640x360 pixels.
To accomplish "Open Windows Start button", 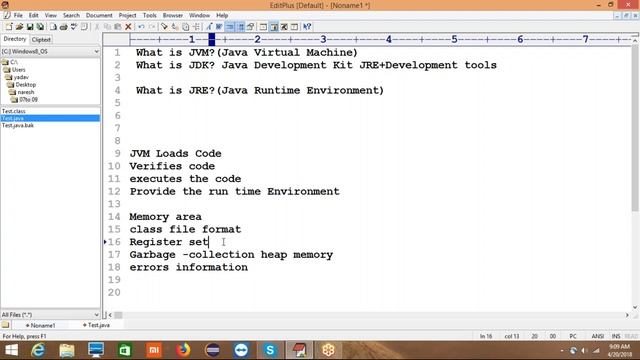I will point(11,350).
